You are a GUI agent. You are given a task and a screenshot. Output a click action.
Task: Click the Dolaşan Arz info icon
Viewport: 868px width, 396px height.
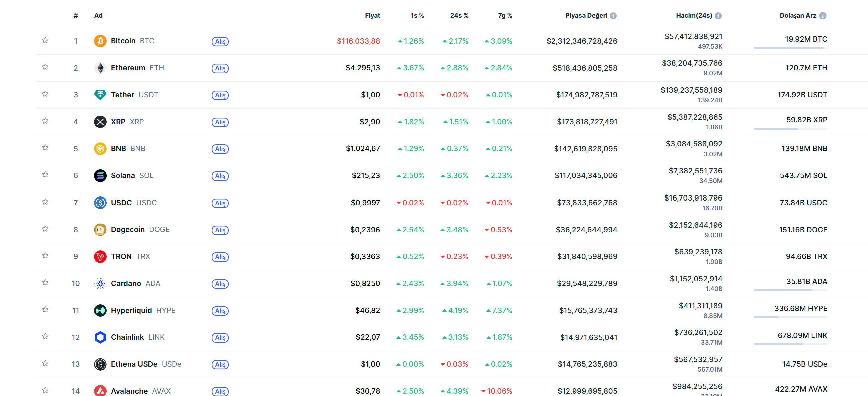823,16
